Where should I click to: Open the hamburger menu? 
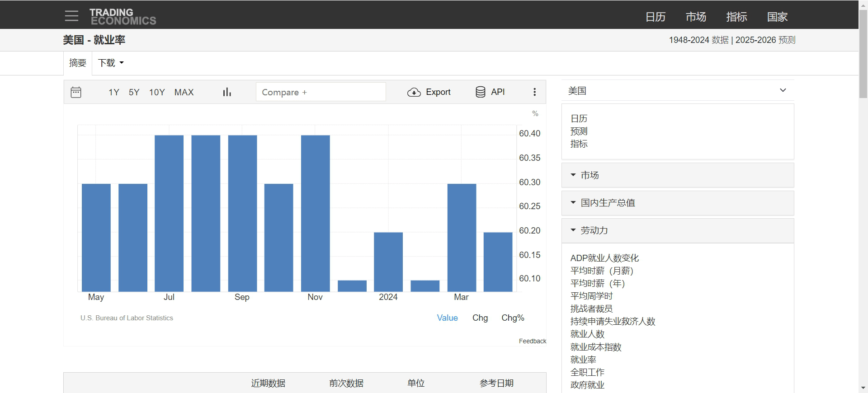[x=71, y=16]
